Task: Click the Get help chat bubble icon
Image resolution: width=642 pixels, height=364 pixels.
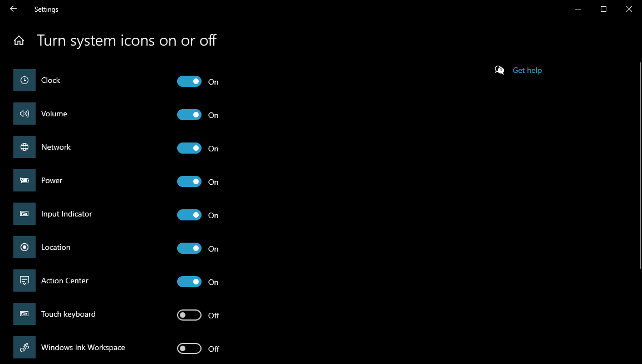Action: pyautogui.click(x=499, y=70)
